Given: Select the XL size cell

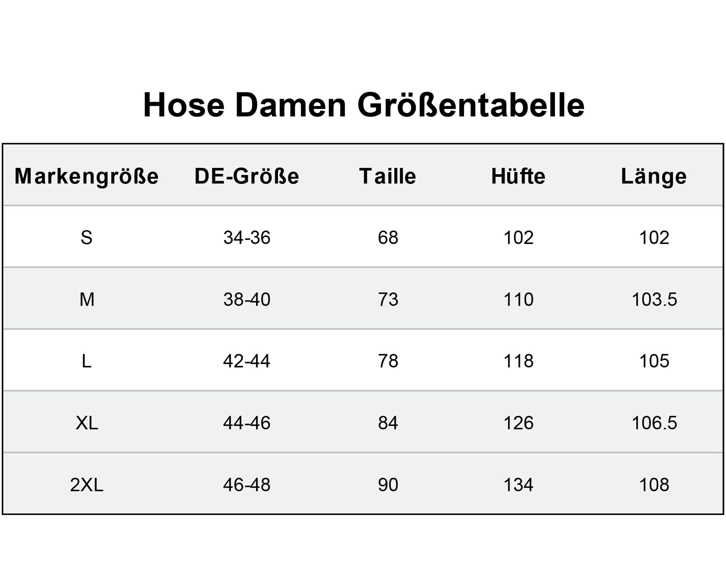Looking at the screenshot, I should [87, 423].
